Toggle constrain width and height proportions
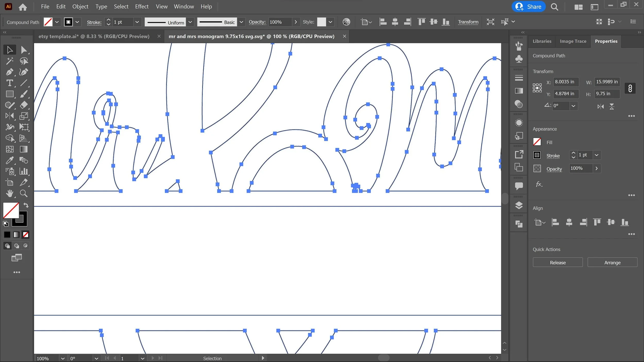The height and width of the screenshot is (362, 644). pos(630,88)
